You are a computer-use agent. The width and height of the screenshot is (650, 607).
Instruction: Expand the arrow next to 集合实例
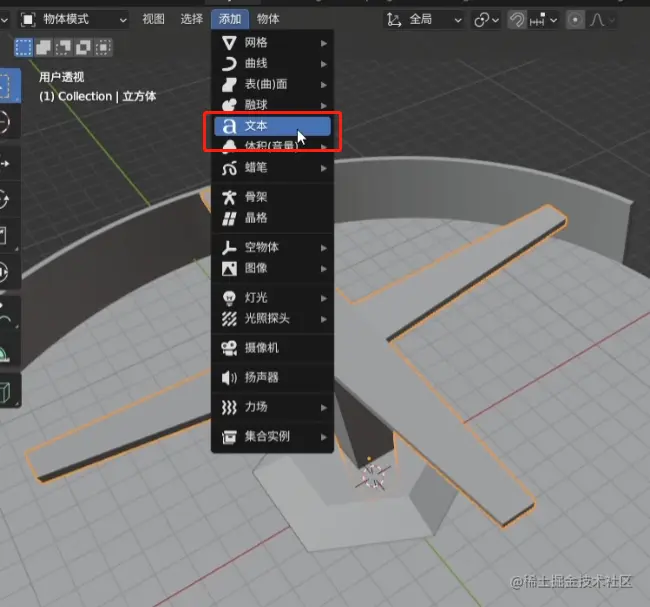324,437
